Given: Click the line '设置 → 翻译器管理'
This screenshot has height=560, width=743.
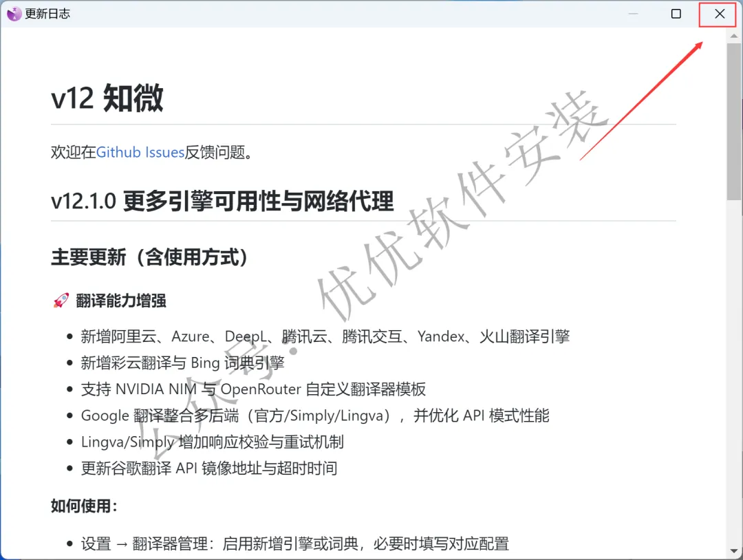Looking at the screenshot, I should coord(294,543).
